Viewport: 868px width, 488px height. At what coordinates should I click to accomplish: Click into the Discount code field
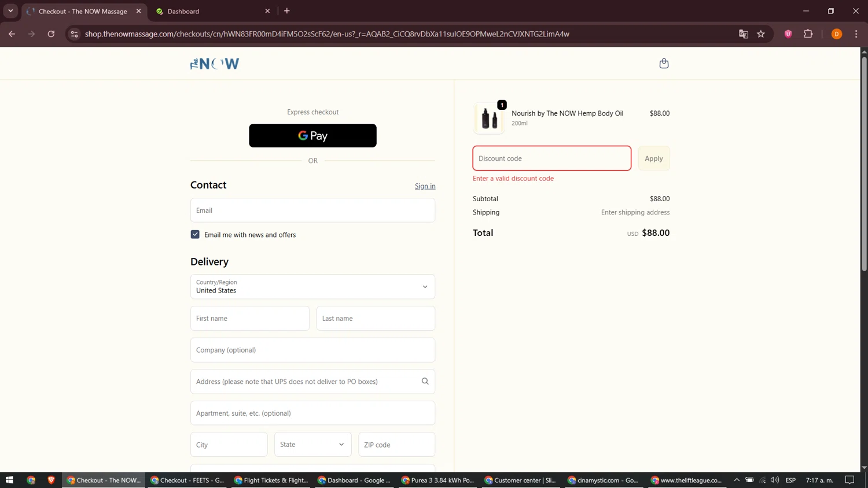coord(552,158)
